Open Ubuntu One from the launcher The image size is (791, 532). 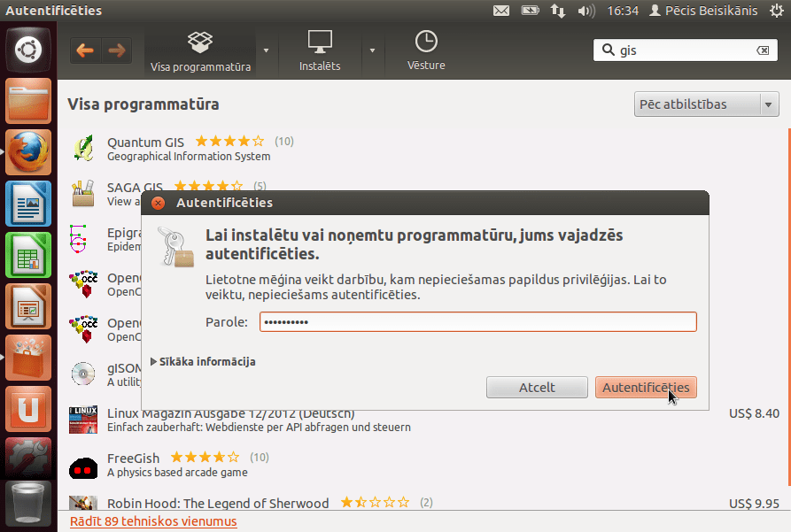[28, 410]
